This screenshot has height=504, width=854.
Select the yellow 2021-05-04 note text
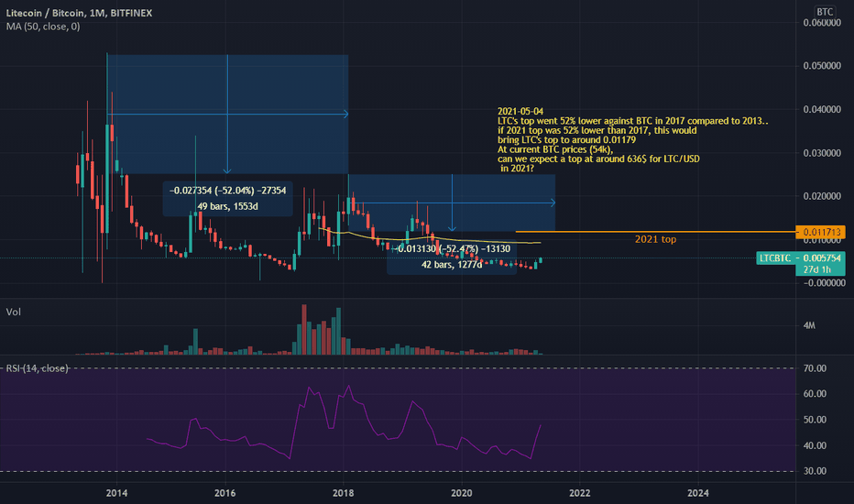click(633, 139)
